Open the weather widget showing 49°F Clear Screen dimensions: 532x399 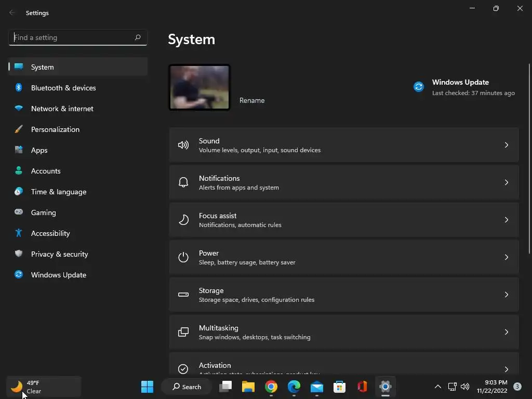[x=44, y=387]
